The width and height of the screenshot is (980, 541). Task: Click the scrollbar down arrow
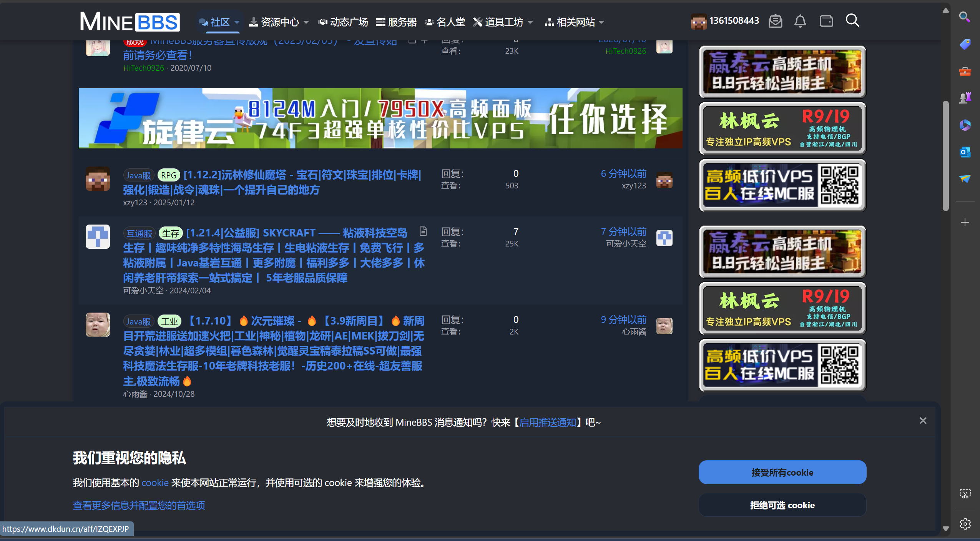[x=945, y=528]
